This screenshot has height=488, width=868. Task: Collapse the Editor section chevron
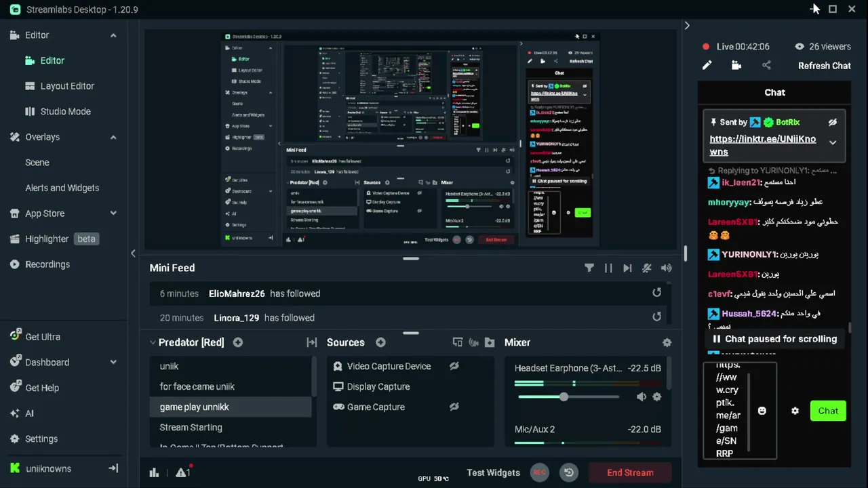113,35
